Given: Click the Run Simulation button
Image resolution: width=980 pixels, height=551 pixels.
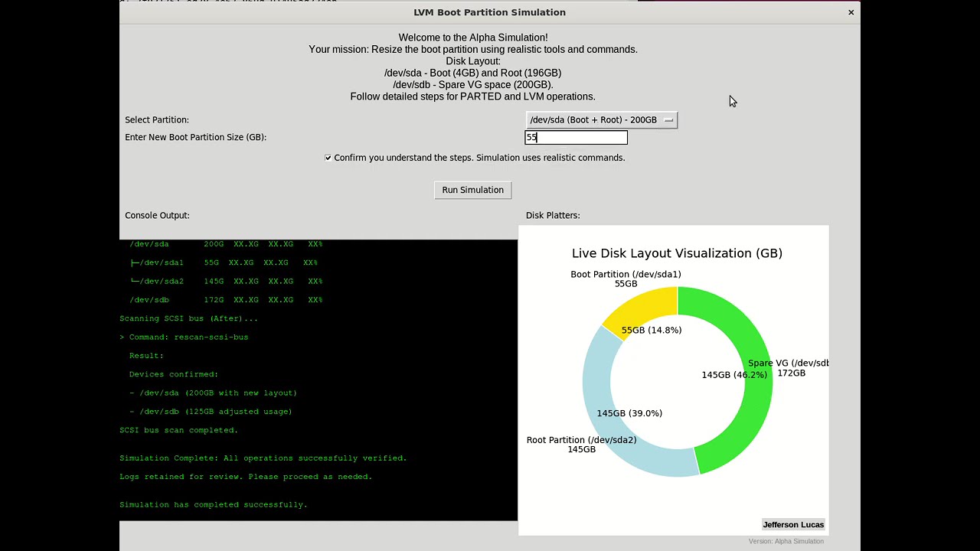Looking at the screenshot, I should tap(472, 190).
